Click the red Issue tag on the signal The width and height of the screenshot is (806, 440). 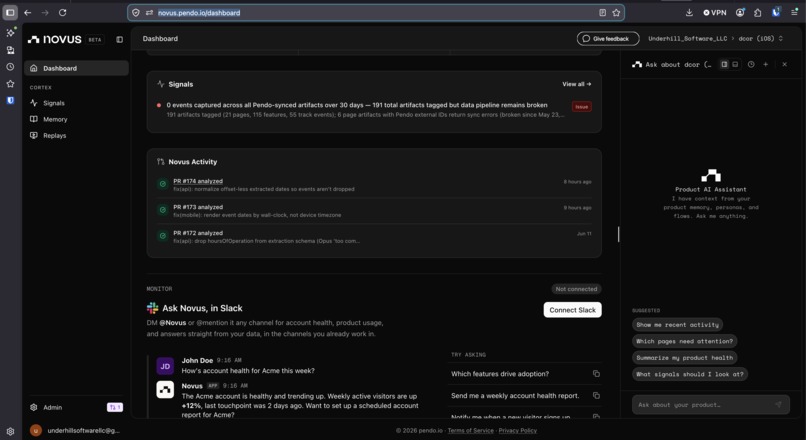[581, 106]
